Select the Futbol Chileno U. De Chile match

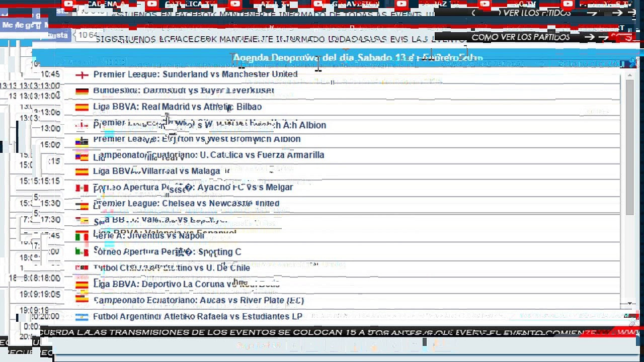coord(172,267)
